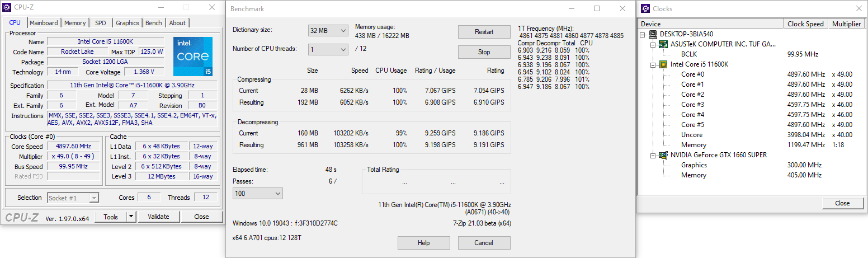The width and height of the screenshot is (868, 258).
Task: Open the Number of CPU threads dropdown
Action: (328, 50)
